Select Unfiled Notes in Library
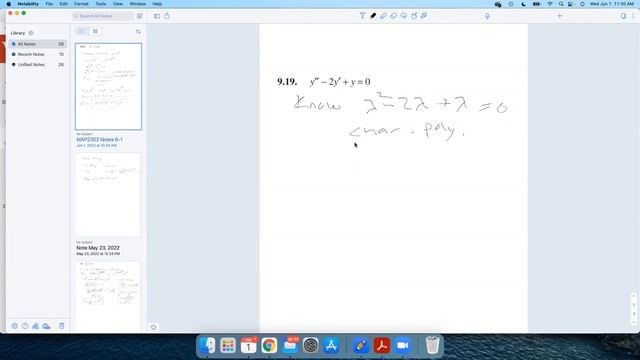This screenshot has height=360, width=640. coord(38,64)
